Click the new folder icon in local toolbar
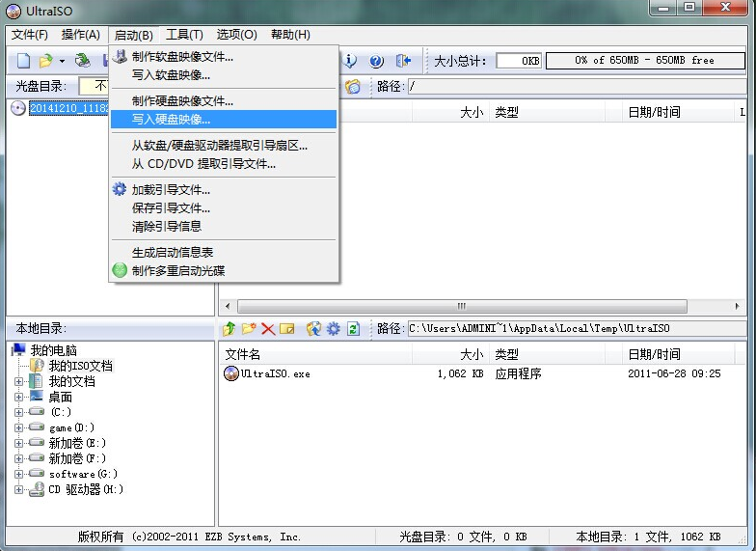Image resolution: width=756 pixels, height=551 pixels. click(x=249, y=329)
